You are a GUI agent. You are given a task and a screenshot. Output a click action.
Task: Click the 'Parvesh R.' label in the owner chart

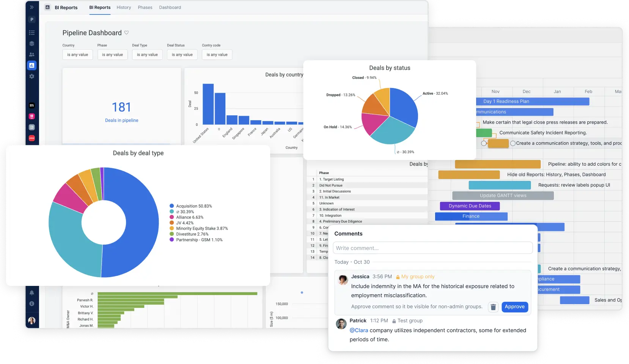(x=85, y=300)
